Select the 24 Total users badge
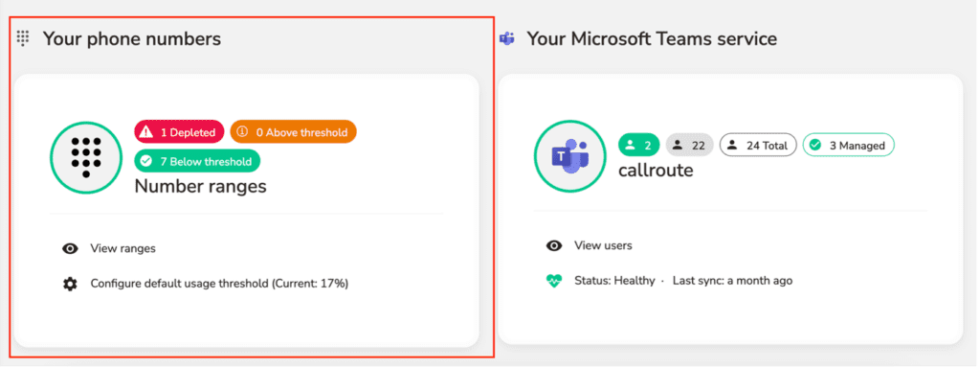Screen dimensions: 980x368 [758, 146]
